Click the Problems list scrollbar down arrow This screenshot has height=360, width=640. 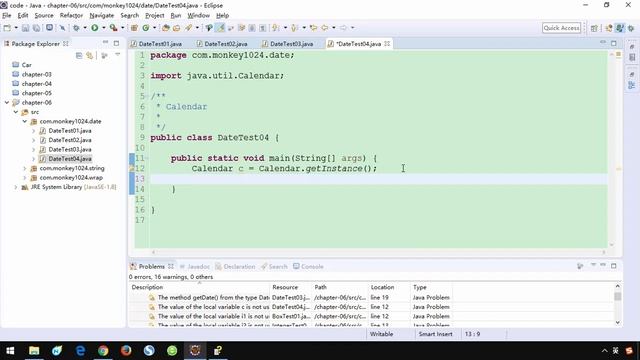tap(618, 322)
